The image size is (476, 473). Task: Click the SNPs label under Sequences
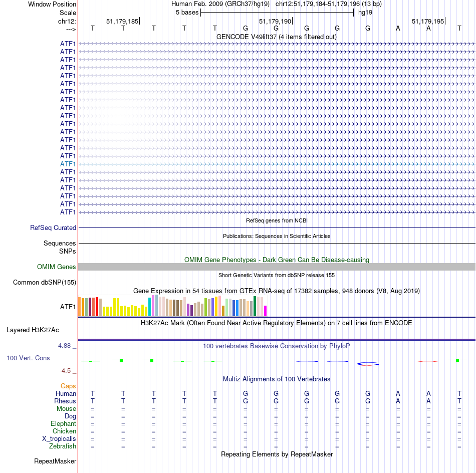click(x=68, y=252)
